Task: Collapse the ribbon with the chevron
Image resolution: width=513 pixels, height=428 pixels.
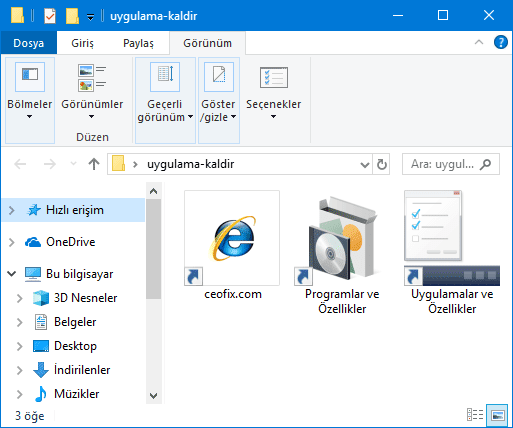Action: (x=479, y=42)
